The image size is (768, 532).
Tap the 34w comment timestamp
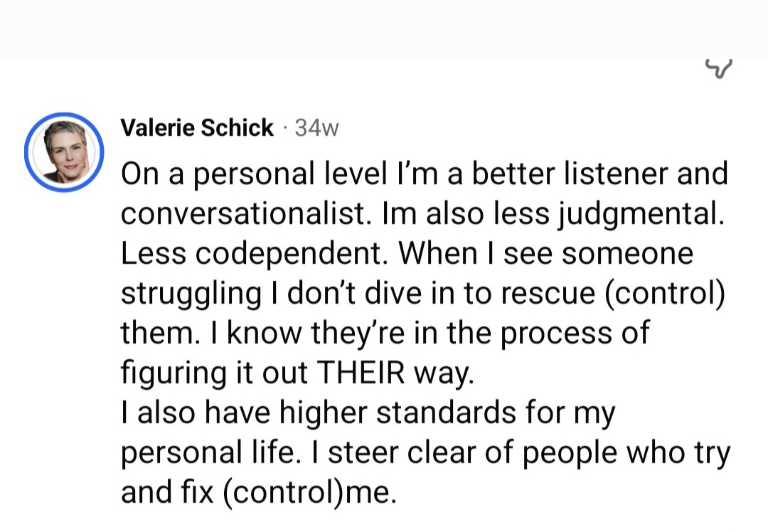pyautogui.click(x=316, y=128)
